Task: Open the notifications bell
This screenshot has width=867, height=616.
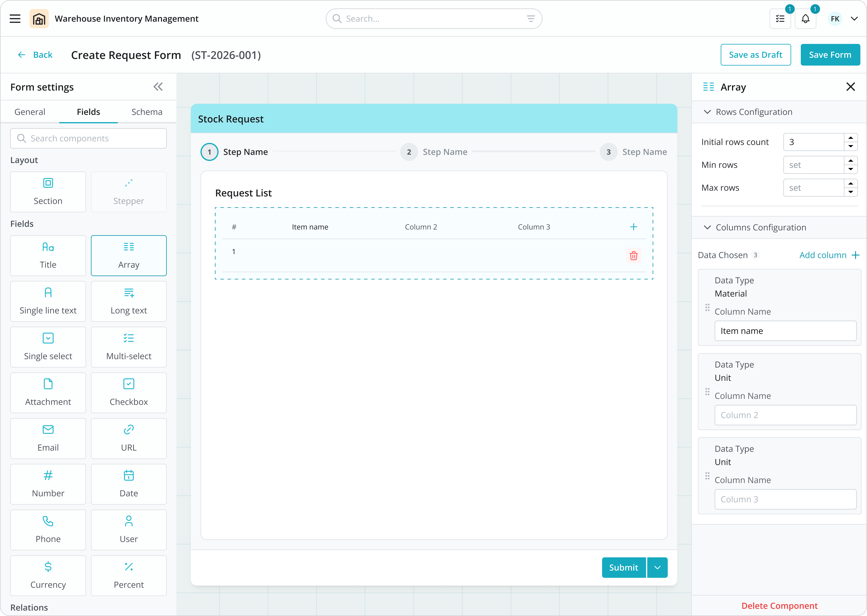Action: 805,19
